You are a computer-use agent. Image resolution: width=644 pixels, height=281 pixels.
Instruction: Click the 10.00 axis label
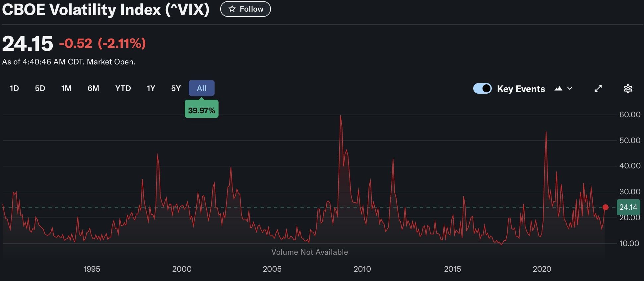click(630, 243)
